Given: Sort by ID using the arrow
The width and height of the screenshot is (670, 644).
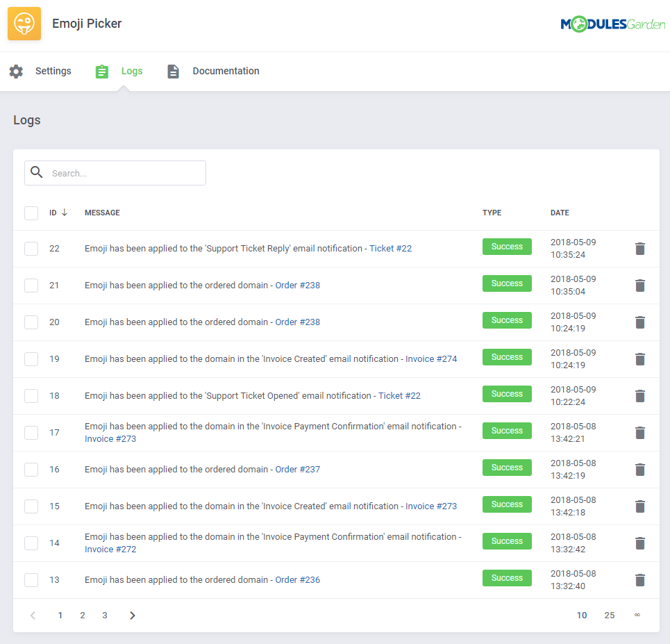Looking at the screenshot, I should click(x=65, y=213).
